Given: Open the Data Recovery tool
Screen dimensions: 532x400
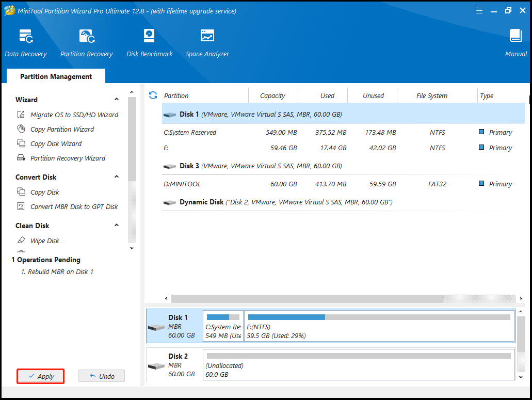Looking at the screenshot, I should [x=26, y=42].
